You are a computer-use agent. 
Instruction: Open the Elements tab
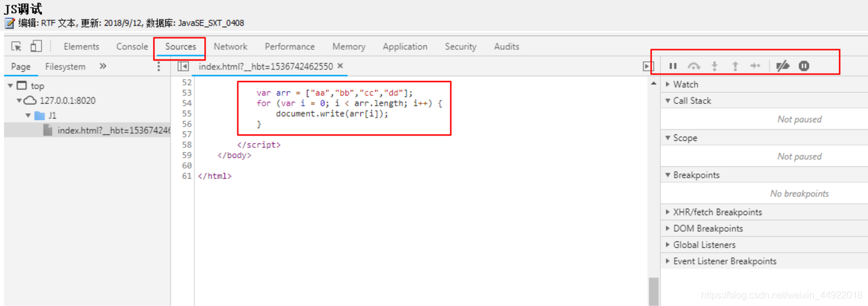pyautogui.click(x=81, y=46)
